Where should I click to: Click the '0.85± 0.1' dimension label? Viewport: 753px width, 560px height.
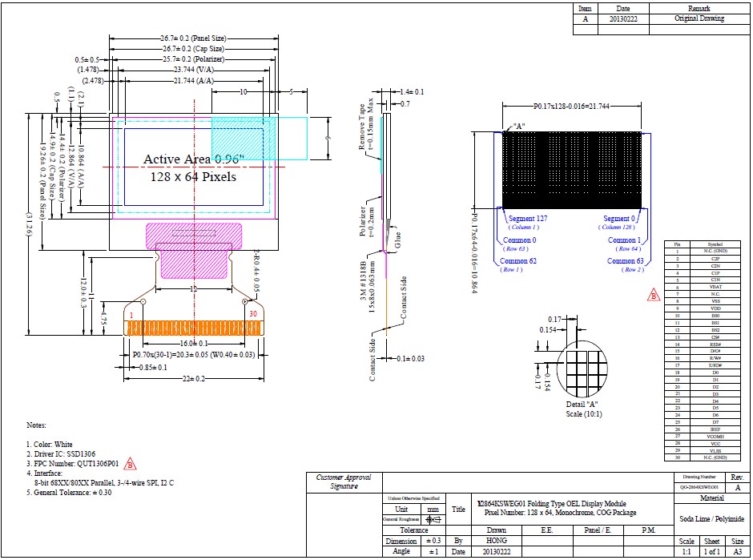tap(153, 368)
